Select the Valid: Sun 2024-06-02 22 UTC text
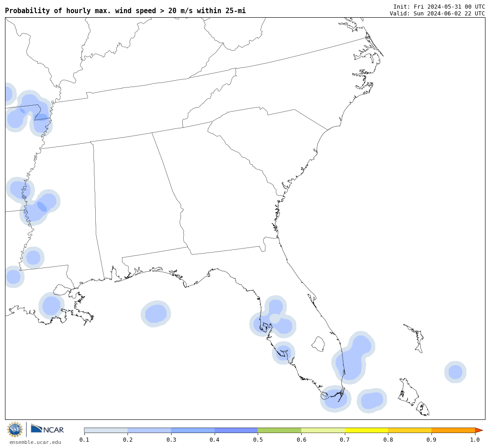 [437, 14]
